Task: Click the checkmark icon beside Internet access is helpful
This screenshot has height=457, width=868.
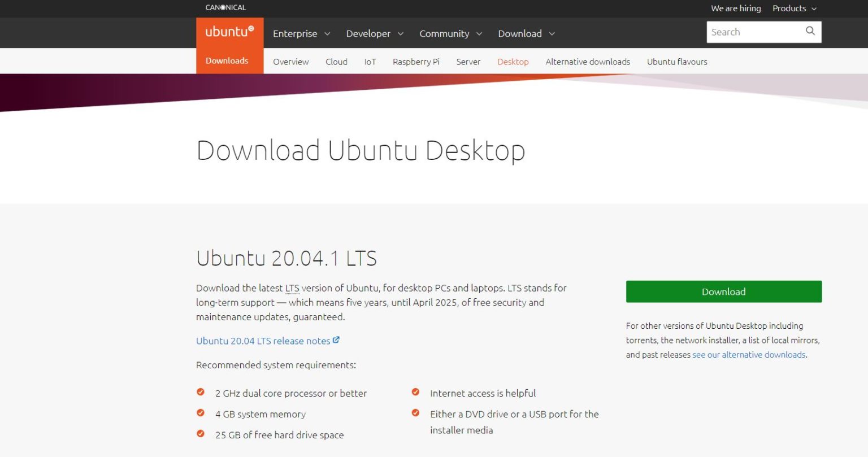Action: pos(415,392)
